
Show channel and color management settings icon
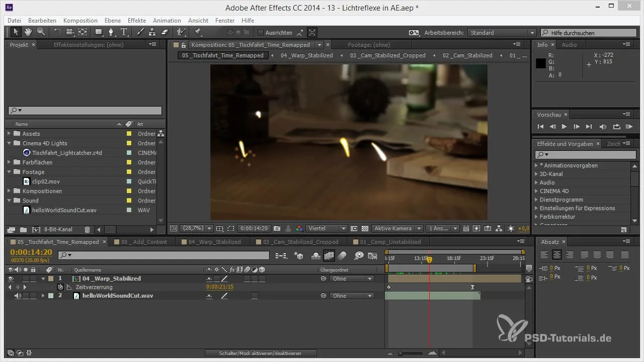click(299, 228)
